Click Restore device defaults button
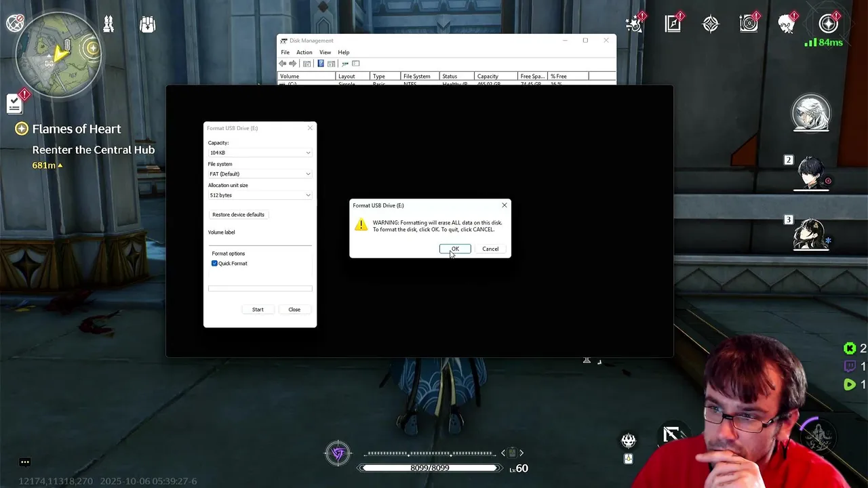Image resolution: width=868 pixels, height=488 pixels. 238,214
